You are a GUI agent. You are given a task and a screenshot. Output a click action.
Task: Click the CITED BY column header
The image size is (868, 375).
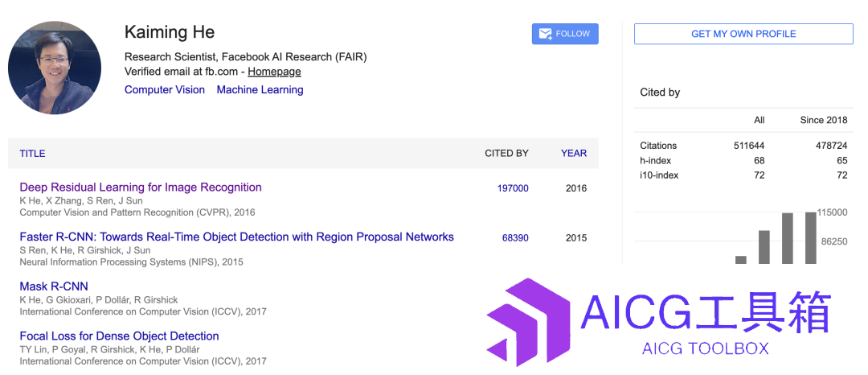506,153
